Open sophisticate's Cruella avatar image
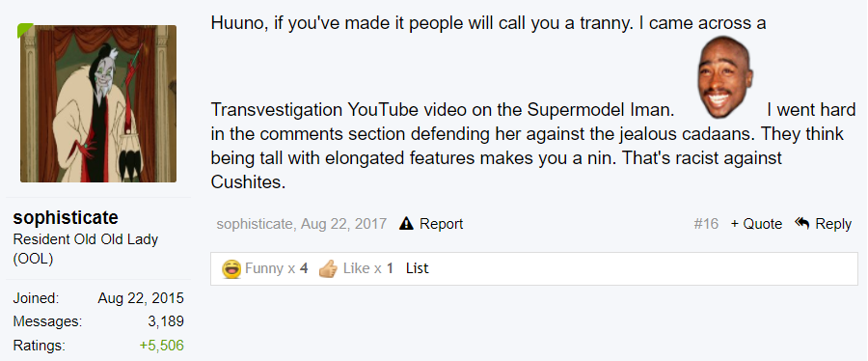868x361 pixels. tap(98, 103)
